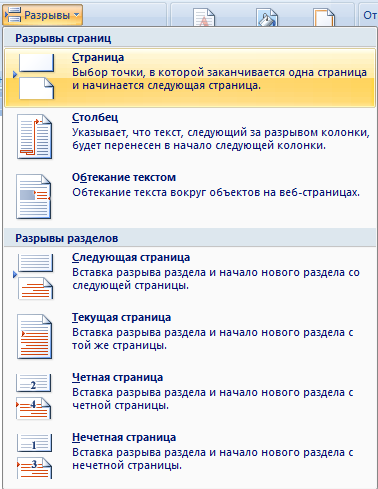
Task: Click text 'Указывает, что текст, следующий за разрывом'
Action: (195, 132)
